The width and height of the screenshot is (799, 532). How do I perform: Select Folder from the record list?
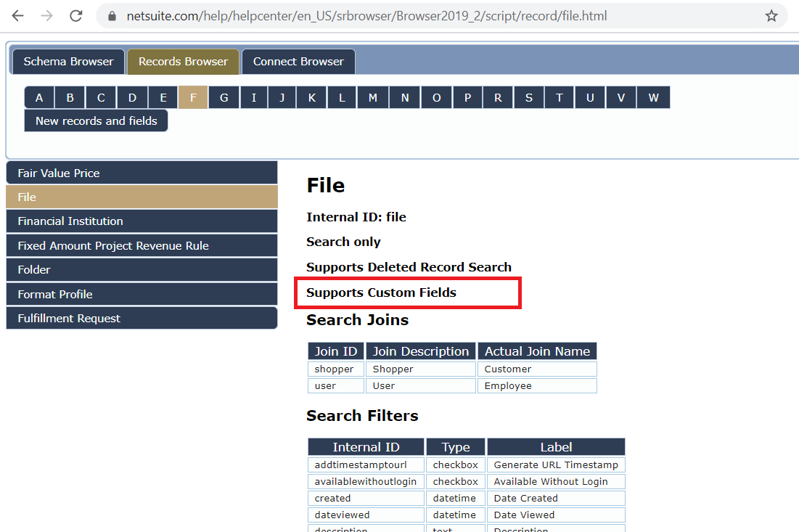(x=142, y=269)
